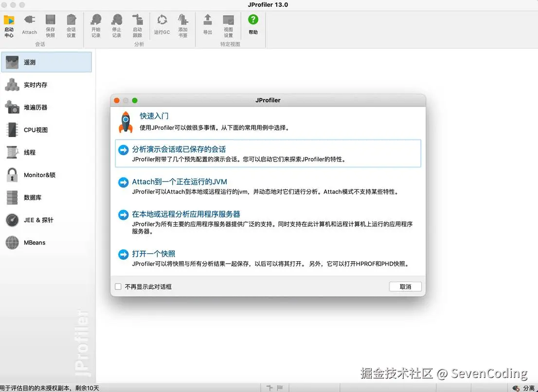This screenshot has width=538, height=392.
Task: Open link 在本地或远程分析应用程序服务器
Action: tap(186, 214)
